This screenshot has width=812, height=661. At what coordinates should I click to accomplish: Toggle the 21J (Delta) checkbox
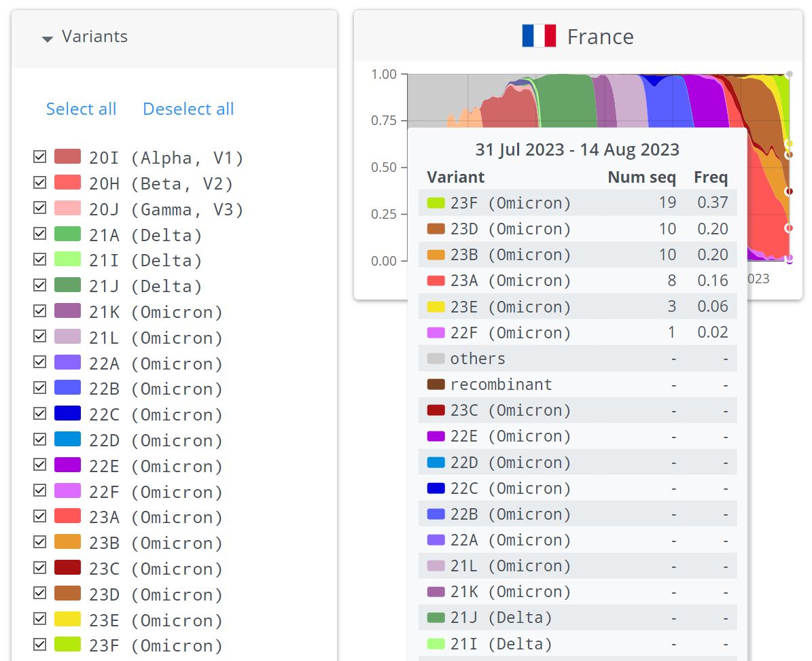pos(40,285)
